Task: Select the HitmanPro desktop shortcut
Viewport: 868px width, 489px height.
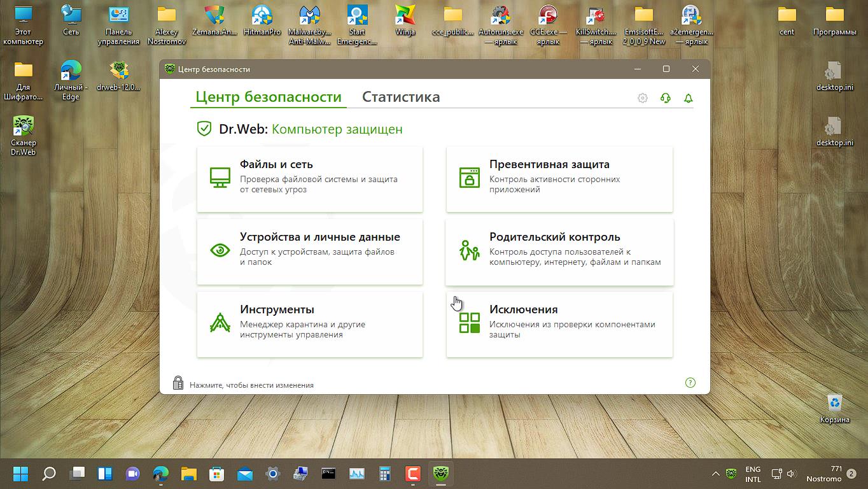Action: click(262, 20)
